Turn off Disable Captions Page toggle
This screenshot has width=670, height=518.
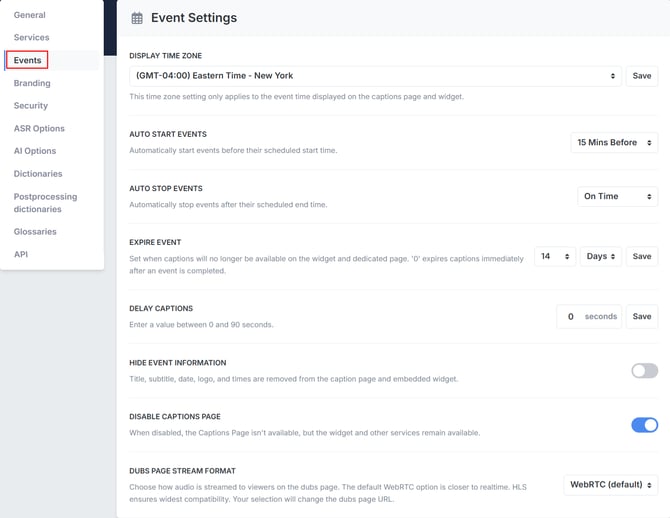pos(644,425)
